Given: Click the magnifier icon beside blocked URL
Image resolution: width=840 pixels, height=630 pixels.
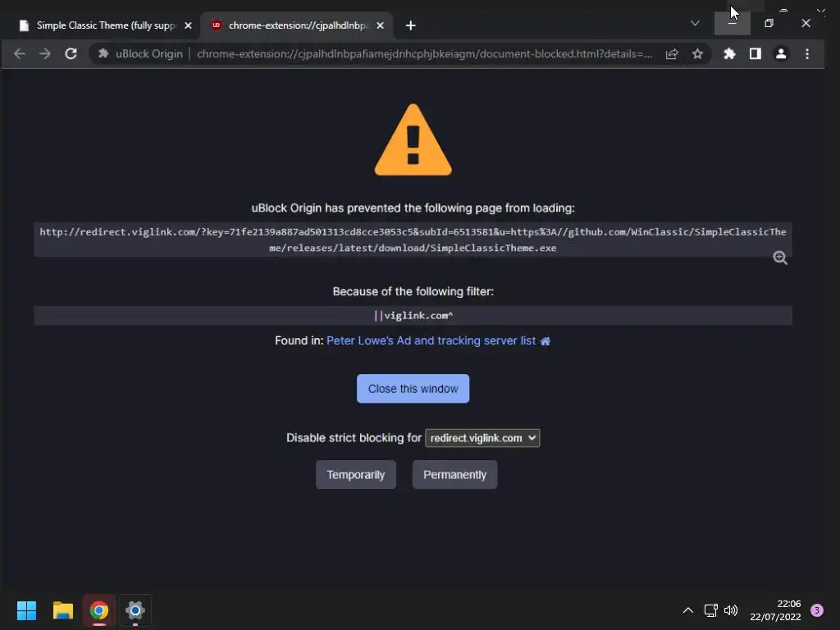Looking at the screenshot, I should [780, 258].
